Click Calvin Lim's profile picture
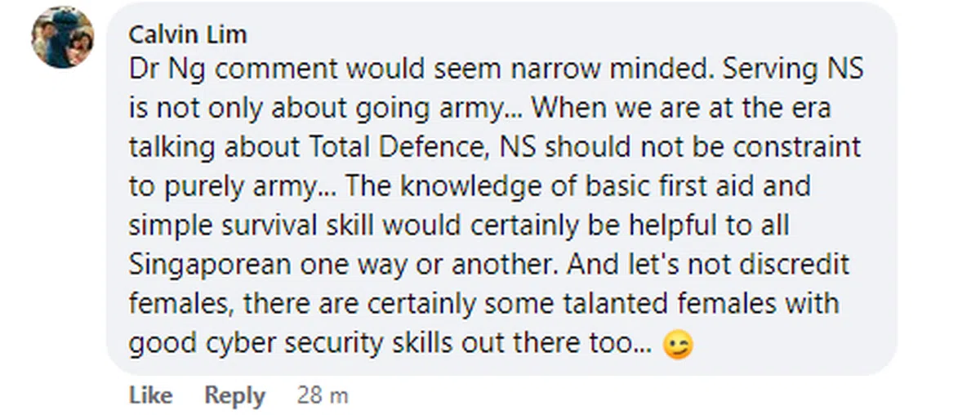 [62, 38]
